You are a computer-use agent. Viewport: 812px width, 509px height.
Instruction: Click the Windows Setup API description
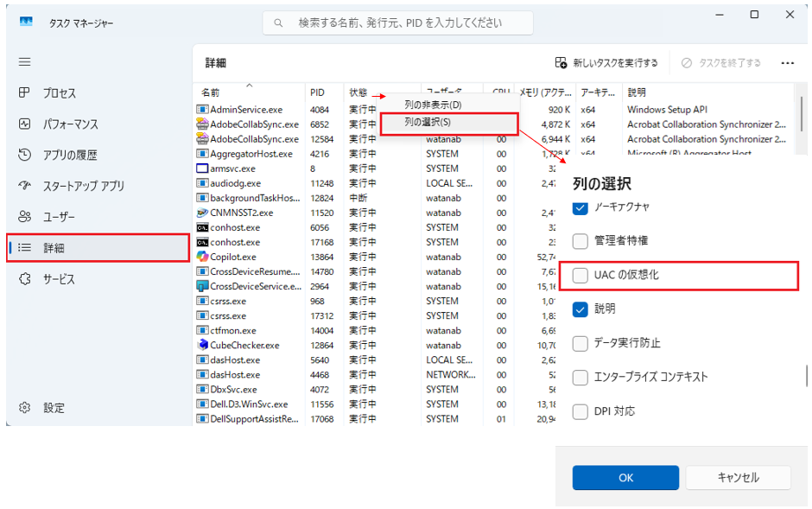[667, 109]
